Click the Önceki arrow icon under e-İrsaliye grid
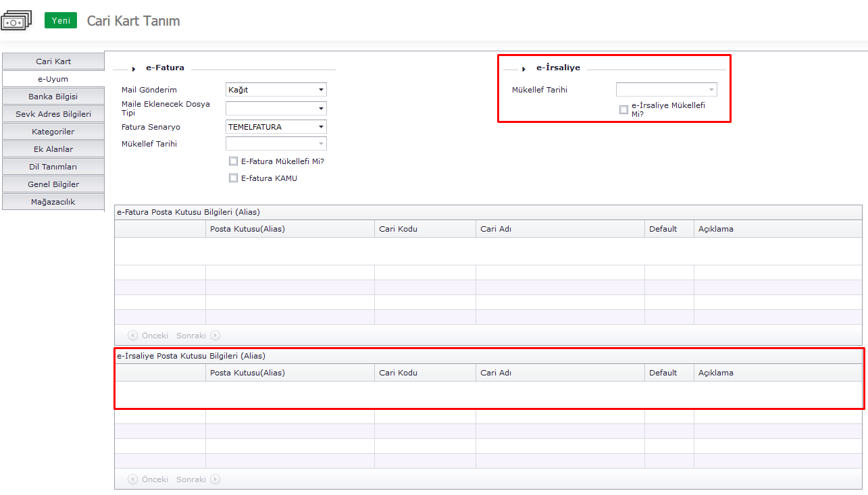Viewport: 868px width, 495px height. click(133, 479)
